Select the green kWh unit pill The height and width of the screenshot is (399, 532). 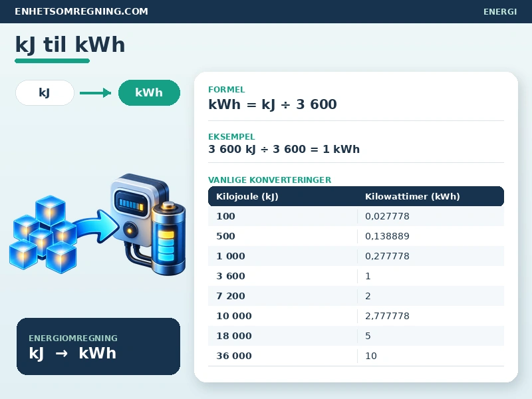point(149,92)
